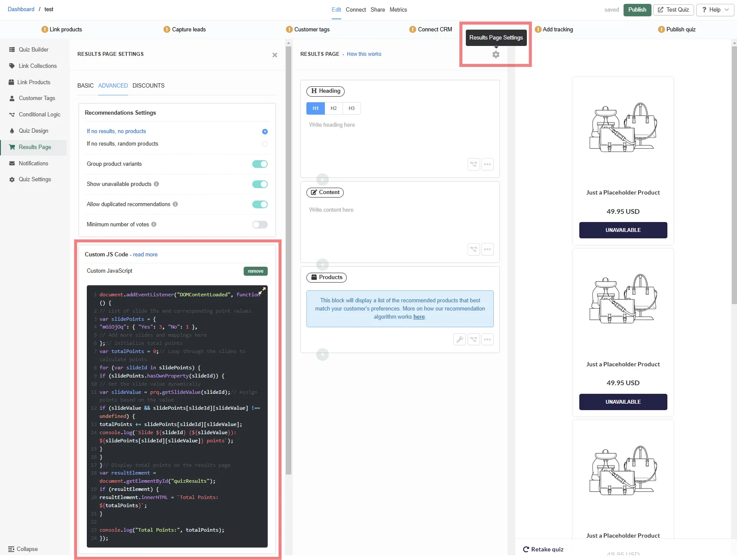This screenshot has height=560, width=737.
Task: Click the Conditional Logic branch icon
Action: [12, 115]
